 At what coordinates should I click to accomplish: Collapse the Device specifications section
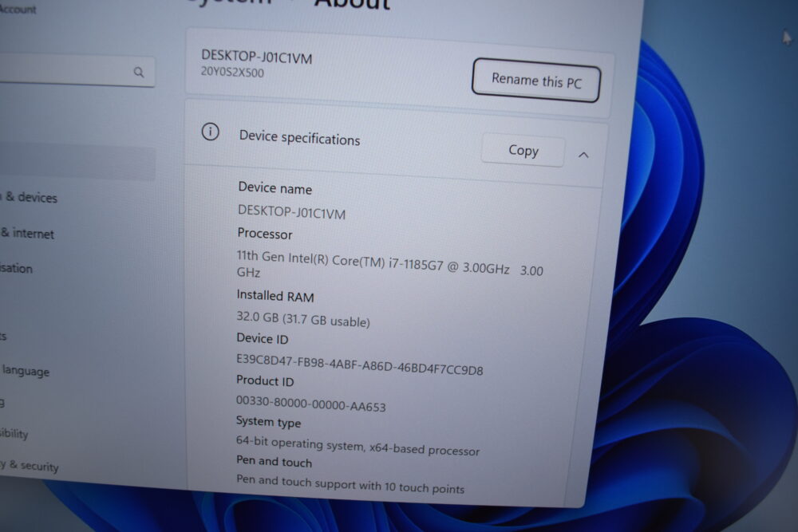(583, 155)
